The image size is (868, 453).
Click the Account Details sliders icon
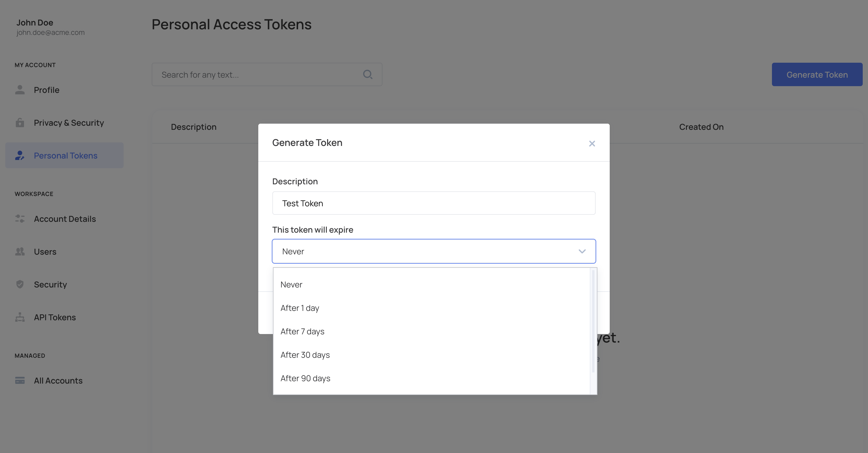point(20,219)
